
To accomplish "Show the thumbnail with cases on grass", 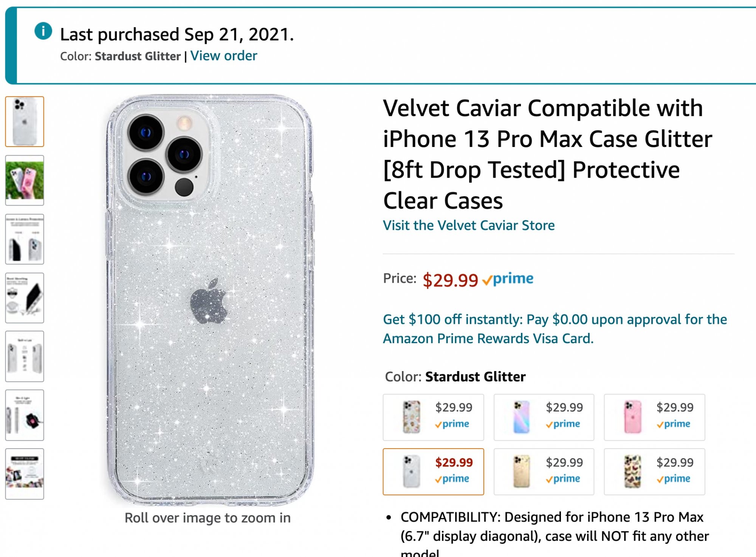I will click(x=25, y=180).
